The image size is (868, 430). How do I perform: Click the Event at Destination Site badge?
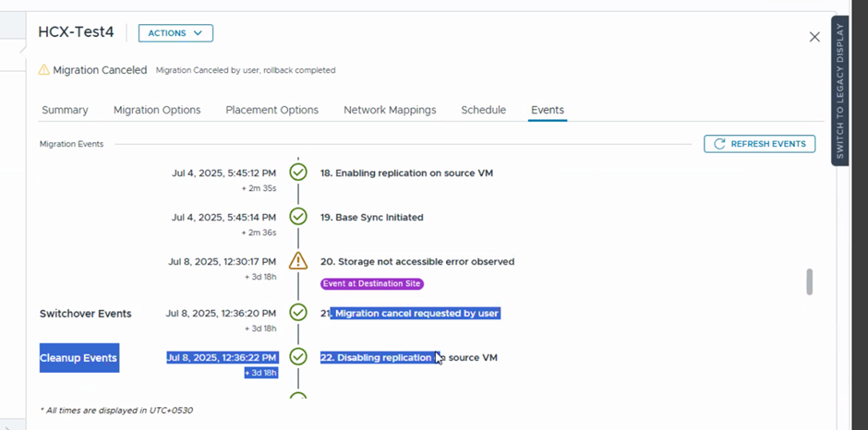[371, 284]
